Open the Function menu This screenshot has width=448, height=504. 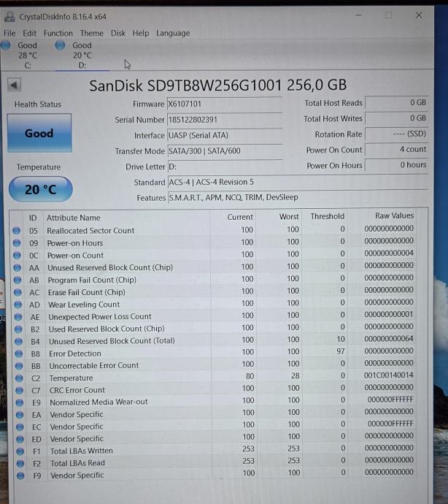(58, 33)
